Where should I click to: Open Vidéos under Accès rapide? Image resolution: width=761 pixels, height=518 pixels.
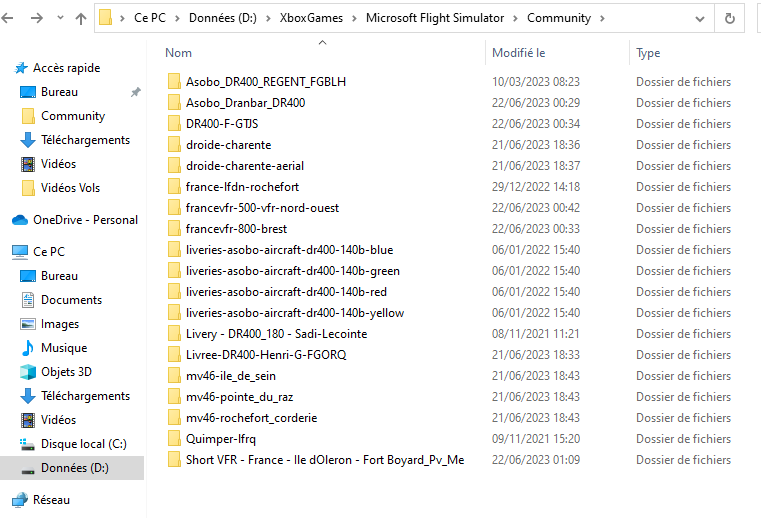tap(58, 164)
